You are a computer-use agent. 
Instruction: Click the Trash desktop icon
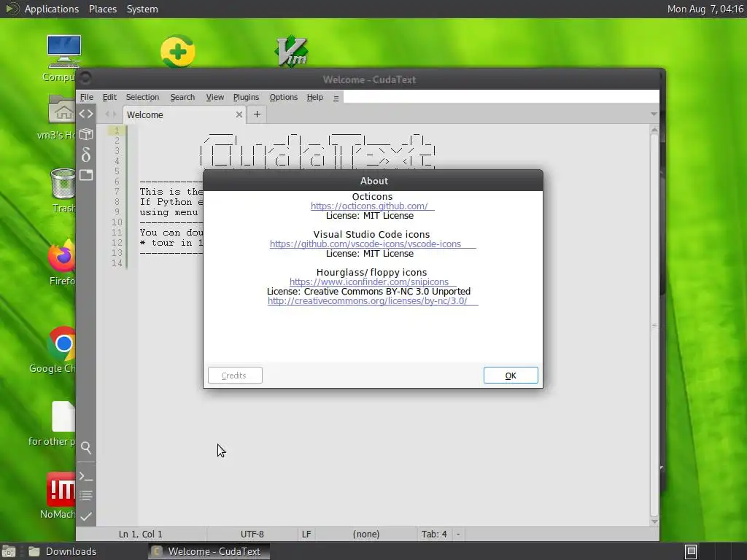pyautogui.click(x=63, y=184)
